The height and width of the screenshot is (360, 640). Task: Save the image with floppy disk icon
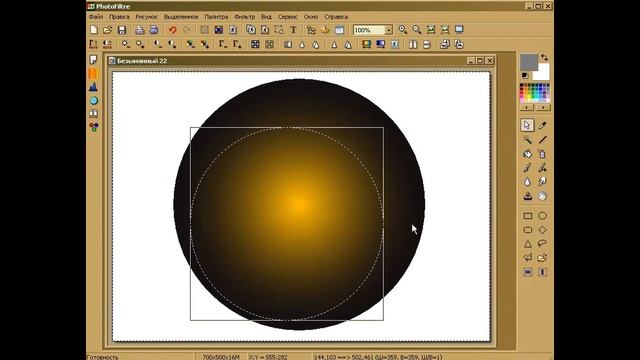122,30
